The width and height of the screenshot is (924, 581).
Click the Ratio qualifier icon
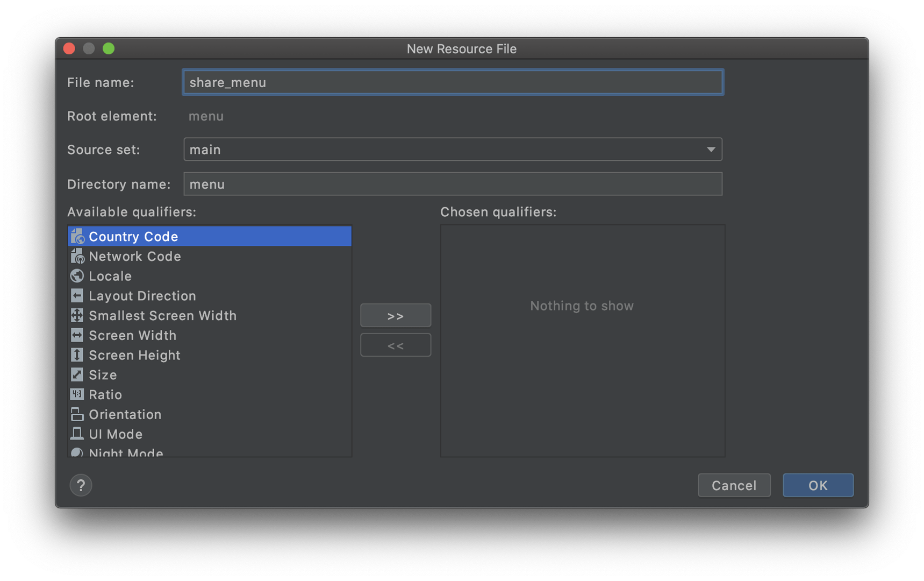pyautogui.click(x=77, y=394)
